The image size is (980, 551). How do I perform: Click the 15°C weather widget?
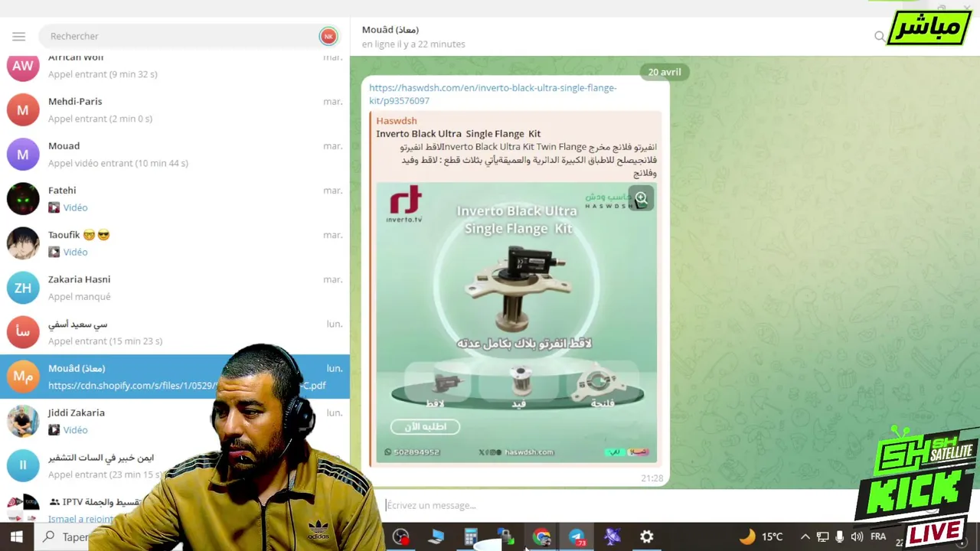click(x=761, y=536)
